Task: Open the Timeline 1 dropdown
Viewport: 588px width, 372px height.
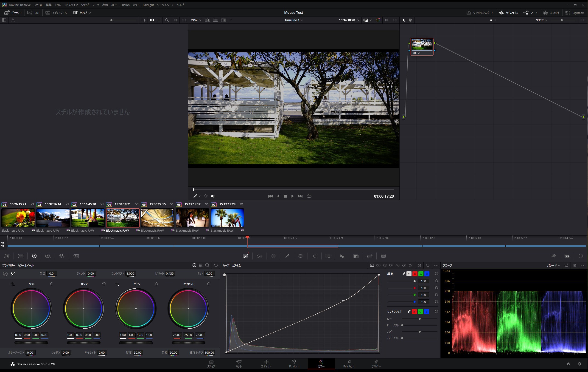Action: (x=294, y=20)
